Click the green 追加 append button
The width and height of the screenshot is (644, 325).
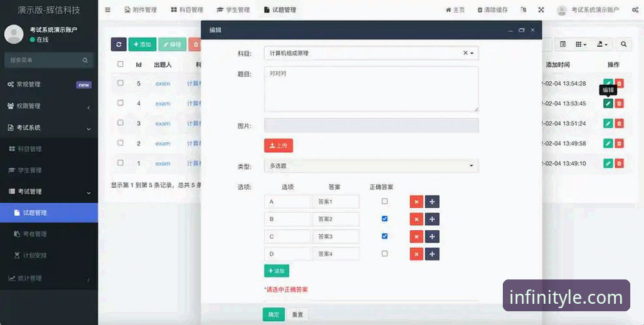coord(277,271)
